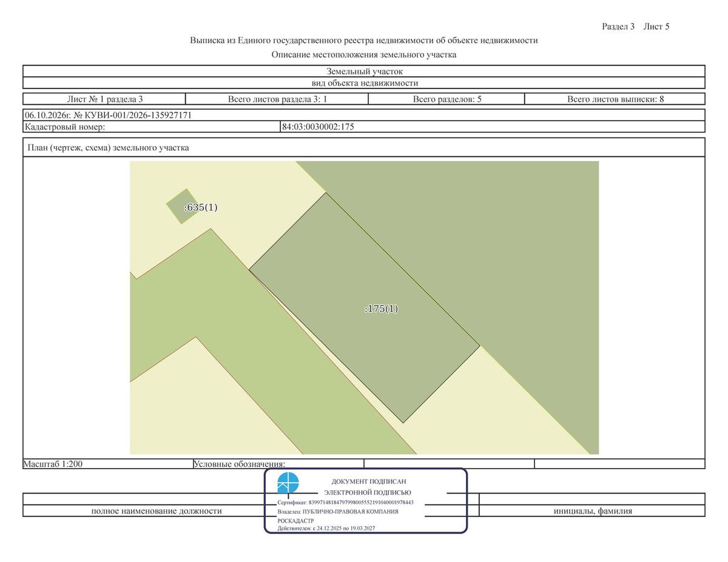Click the 'Владелец: ПУБЛИЧНО-ПРАВОВАЯ КОМПАНИЯ' line

click(x=338, y=512)
